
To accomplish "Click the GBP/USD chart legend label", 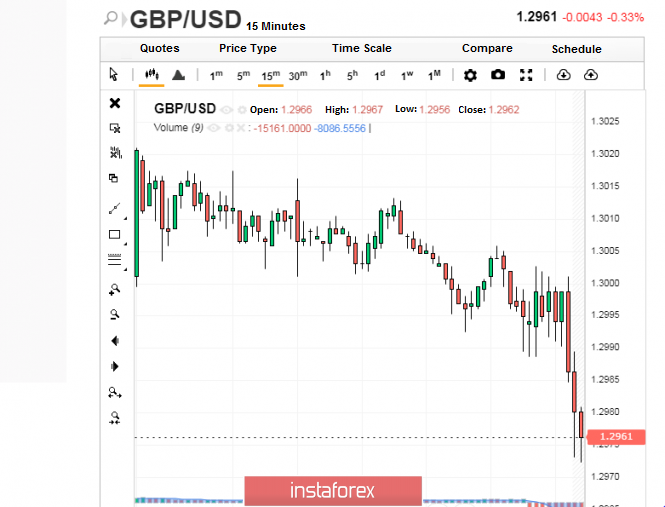I will tap(185, 109).
